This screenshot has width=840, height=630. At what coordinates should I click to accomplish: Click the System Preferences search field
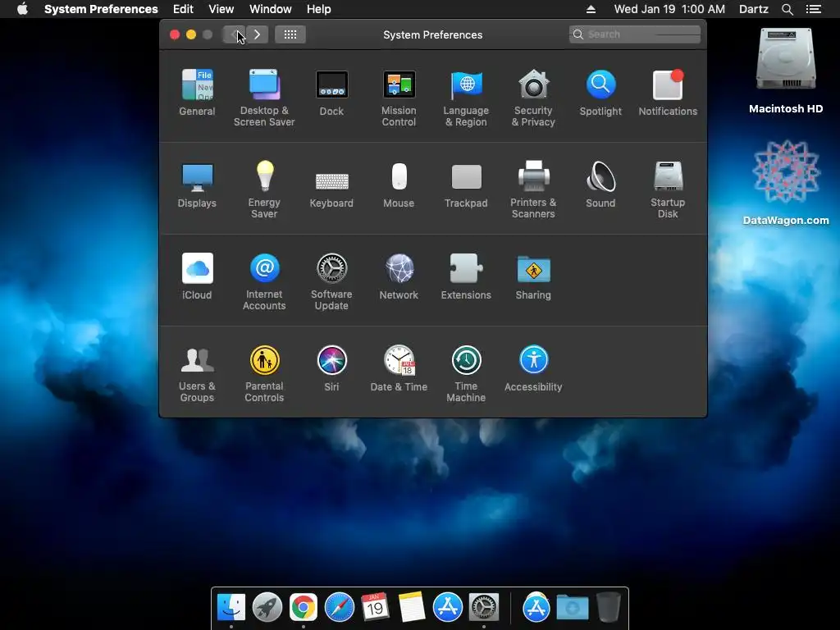(635, 34)
